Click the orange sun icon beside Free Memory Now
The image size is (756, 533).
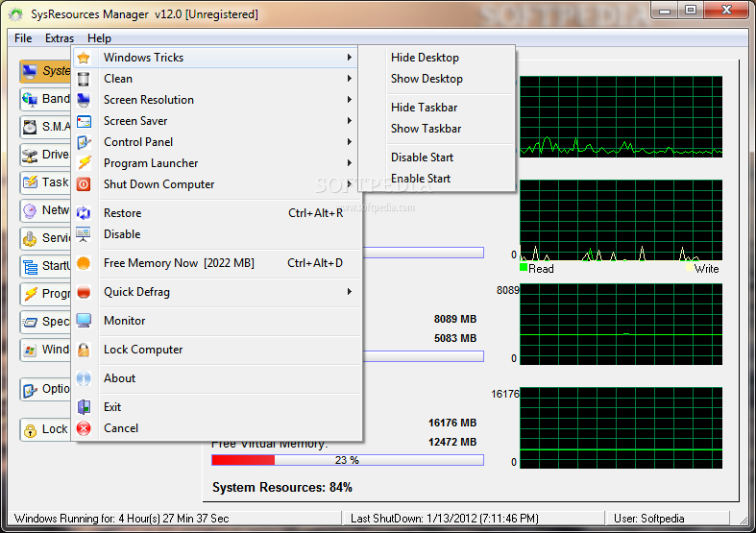pyautogui.click(x=84, y=263)
